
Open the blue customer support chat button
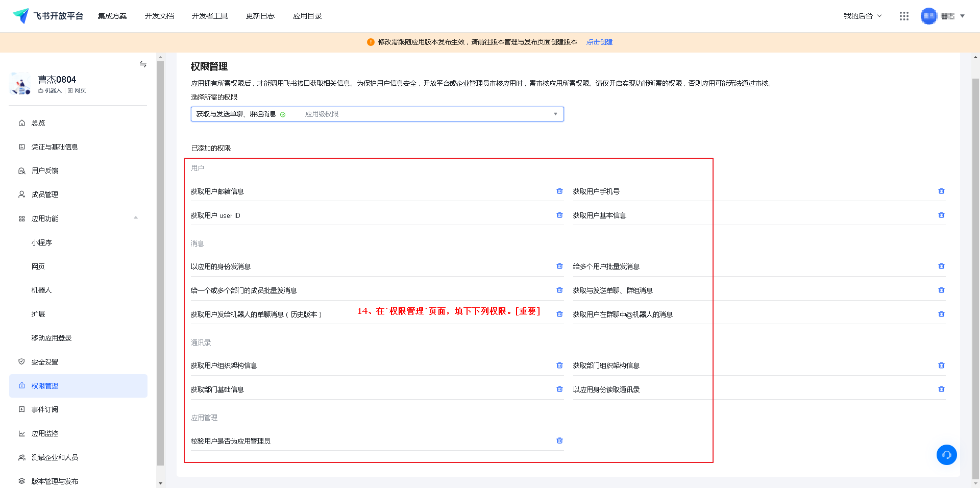(946, 455)
